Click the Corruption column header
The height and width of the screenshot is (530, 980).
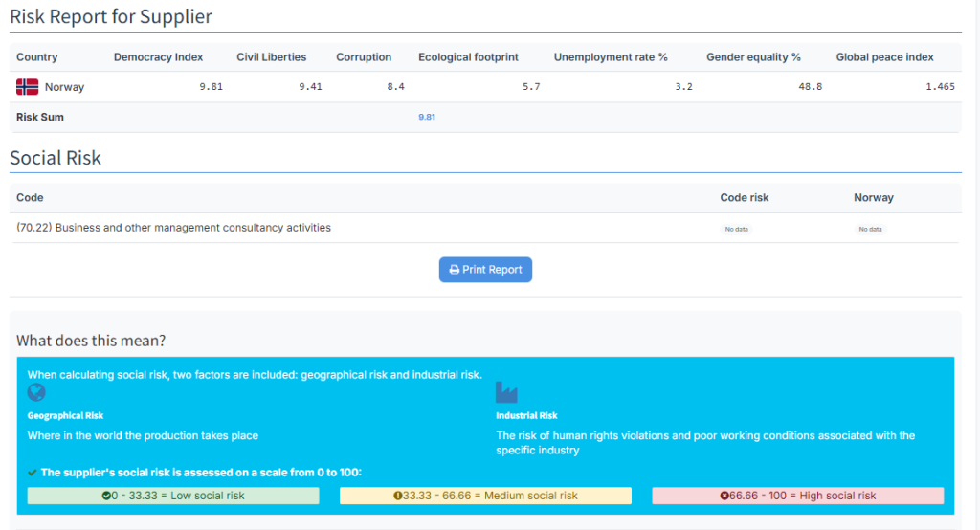coord(364,57)
